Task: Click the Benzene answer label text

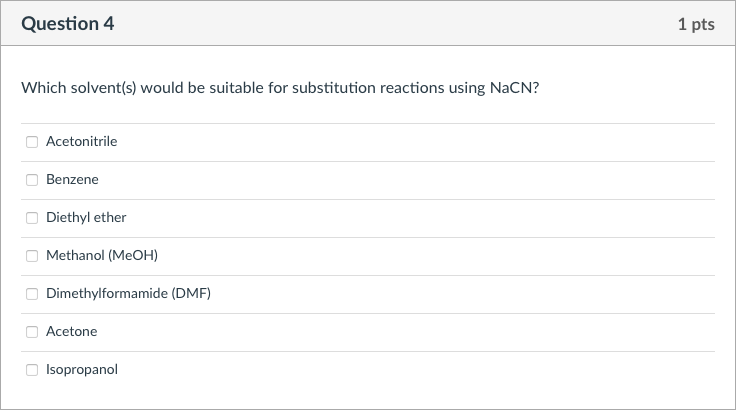Action: (72, 180)
